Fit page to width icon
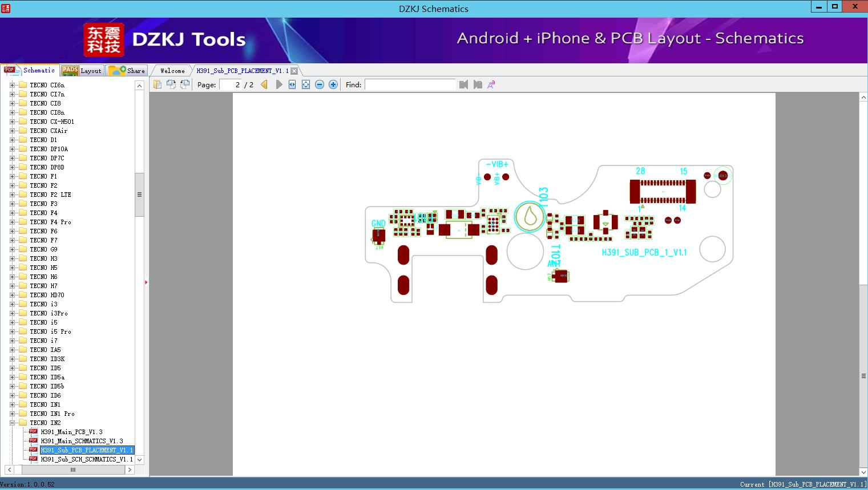 tap(292, 84)
